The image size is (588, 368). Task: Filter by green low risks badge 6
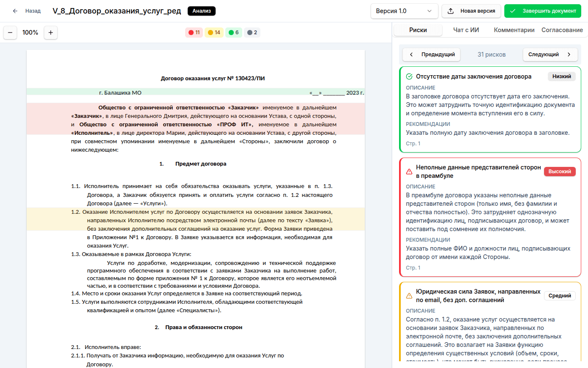[x=234, y=33]
